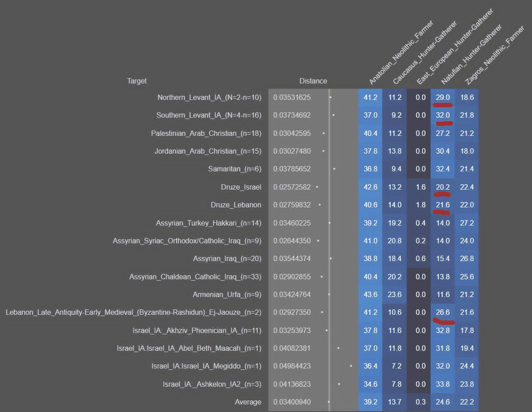Click average Caucasus value 13.7
The image size is (532, 412).
tap(395, 402)
